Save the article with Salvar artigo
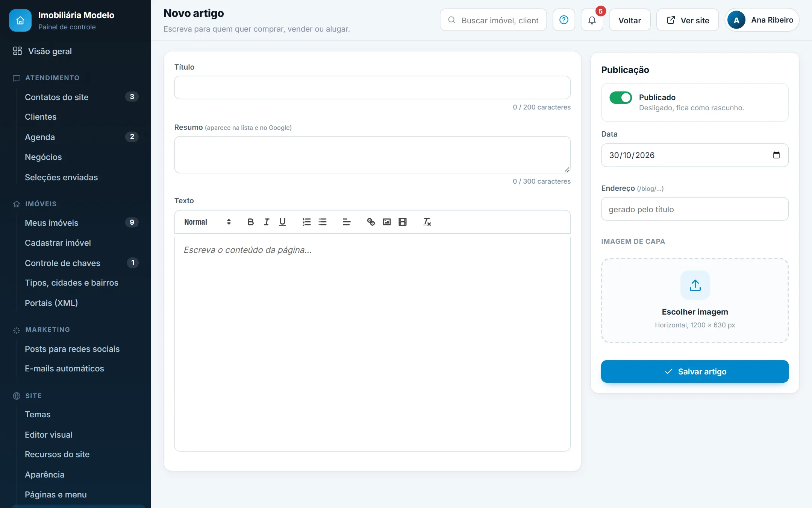The width and height of the screenshot is (812, 508). 695,371
